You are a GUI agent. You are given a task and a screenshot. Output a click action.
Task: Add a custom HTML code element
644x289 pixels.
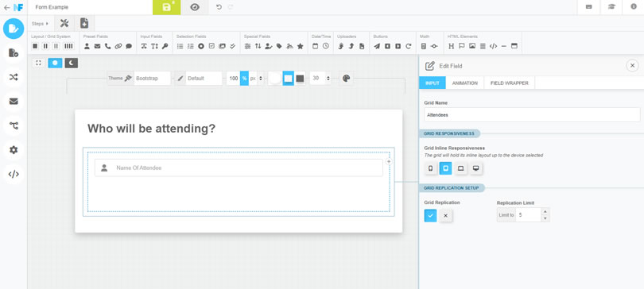tap(493, 46)
